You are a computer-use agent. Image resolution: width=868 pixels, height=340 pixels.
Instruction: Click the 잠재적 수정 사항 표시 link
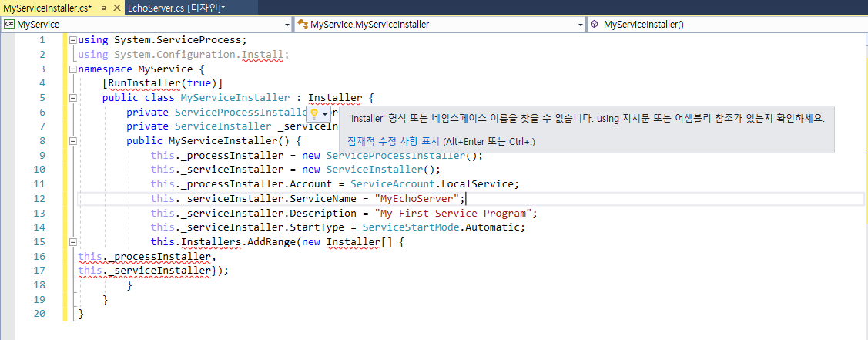(x=394, y=141)
